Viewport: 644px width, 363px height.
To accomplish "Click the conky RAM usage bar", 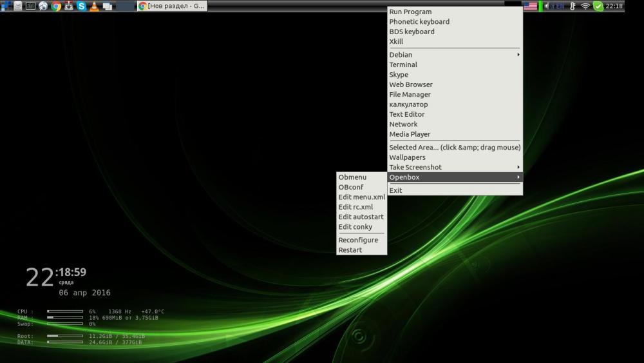I will click(65, 317).
